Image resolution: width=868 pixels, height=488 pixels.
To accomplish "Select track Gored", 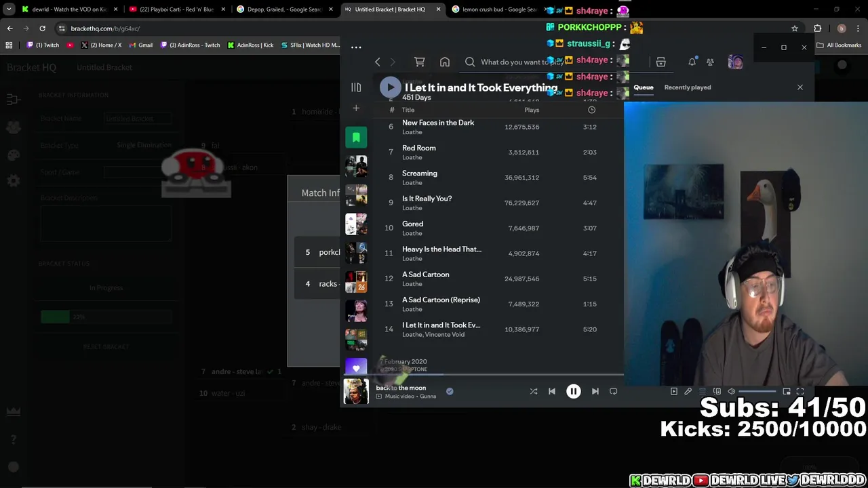I will coord(412,224).
